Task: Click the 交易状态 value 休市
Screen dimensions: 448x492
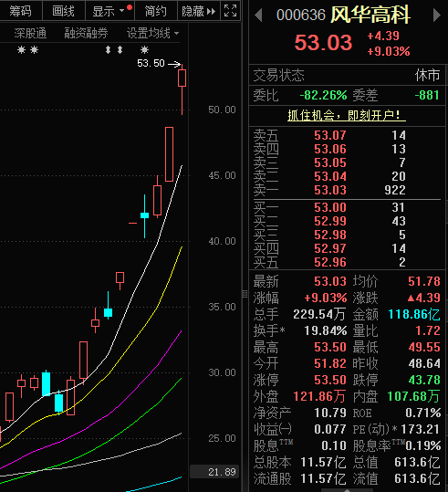Action: [427, 75]
